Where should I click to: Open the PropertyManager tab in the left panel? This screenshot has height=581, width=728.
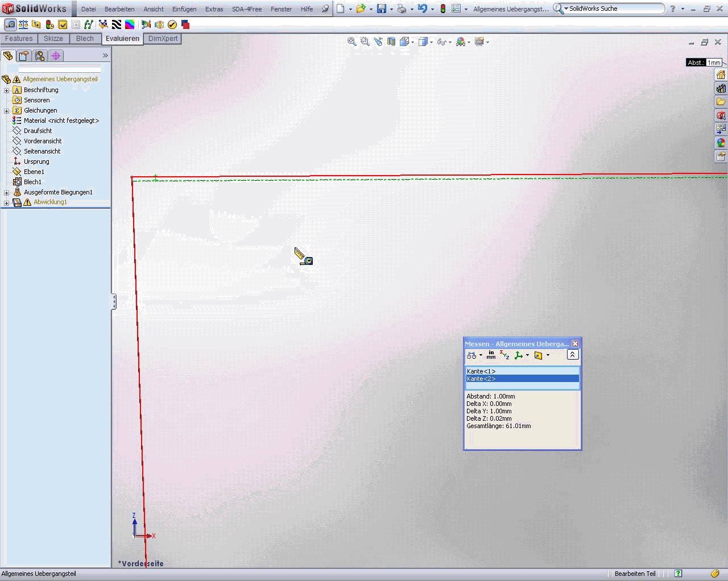coord(23,56)
